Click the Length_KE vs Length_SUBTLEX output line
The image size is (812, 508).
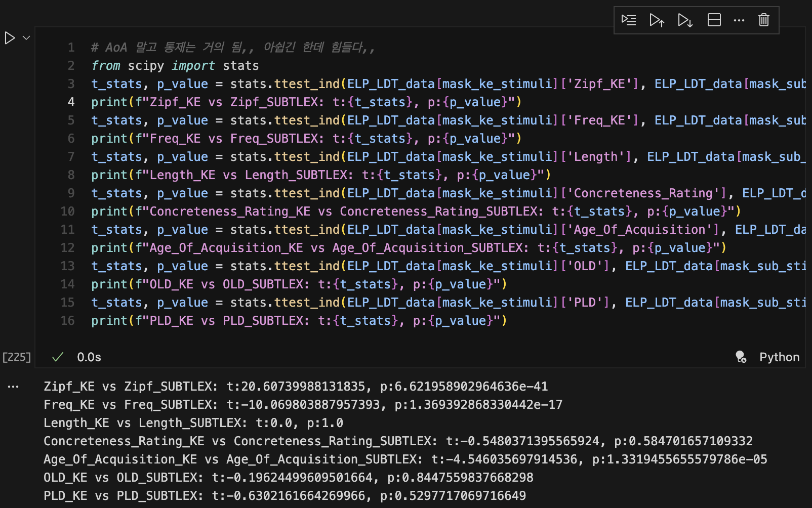click(x=193, y=423)
